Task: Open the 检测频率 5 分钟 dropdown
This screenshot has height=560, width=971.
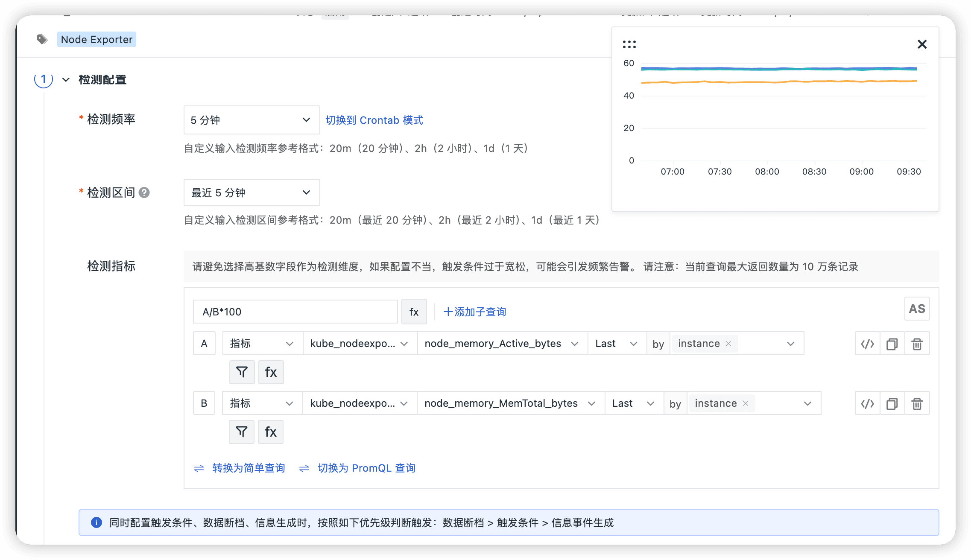Action: (x=252, y=120)
